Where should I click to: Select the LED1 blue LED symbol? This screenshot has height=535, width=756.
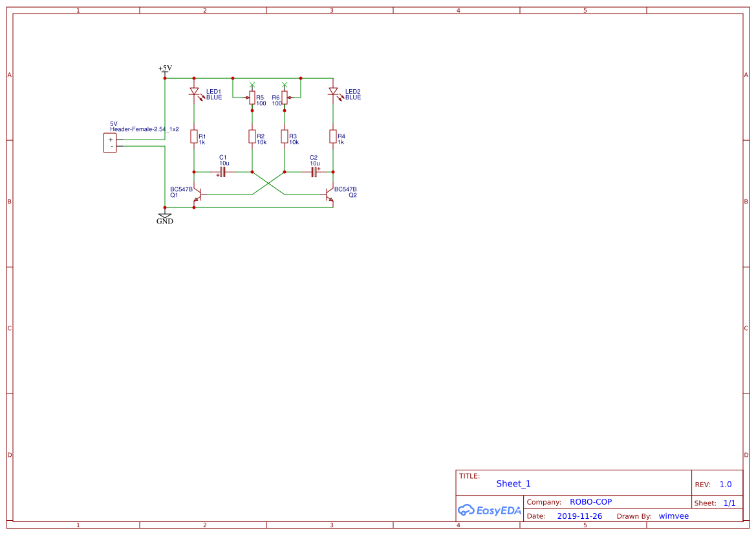[x=193, y=92]
